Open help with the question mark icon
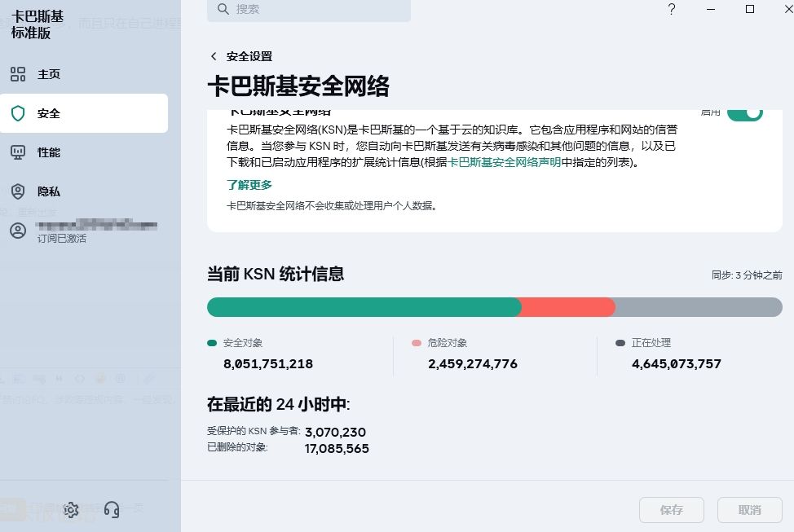The height and width of the screenshot is (532, 794). pyautogui.click(x=672, y=9)
